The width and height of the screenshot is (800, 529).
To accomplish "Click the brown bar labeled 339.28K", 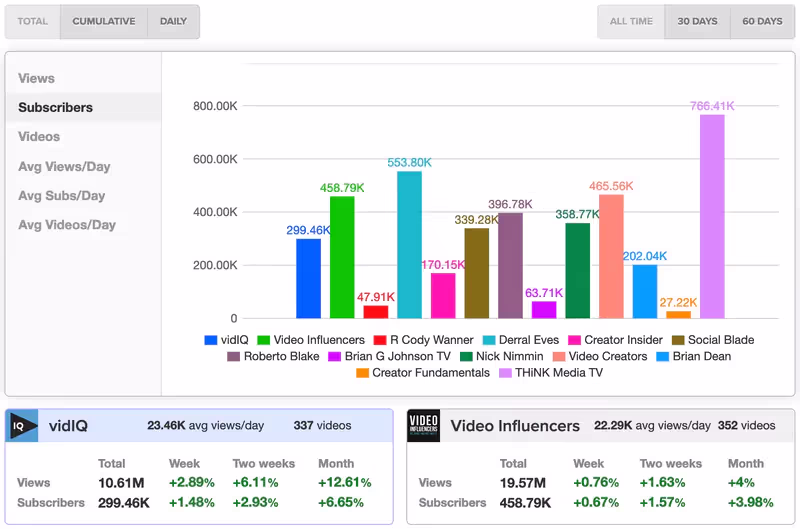I will click(477, 273).
